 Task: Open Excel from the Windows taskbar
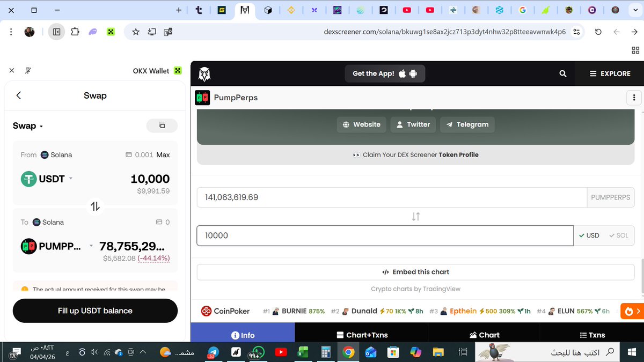pos(303,352)
